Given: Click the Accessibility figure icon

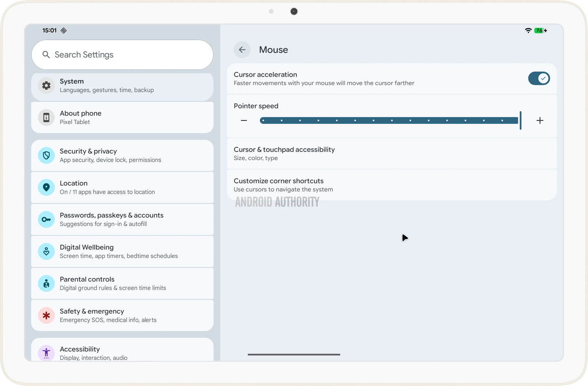Looking at the screenshot, I should (47, 353).
